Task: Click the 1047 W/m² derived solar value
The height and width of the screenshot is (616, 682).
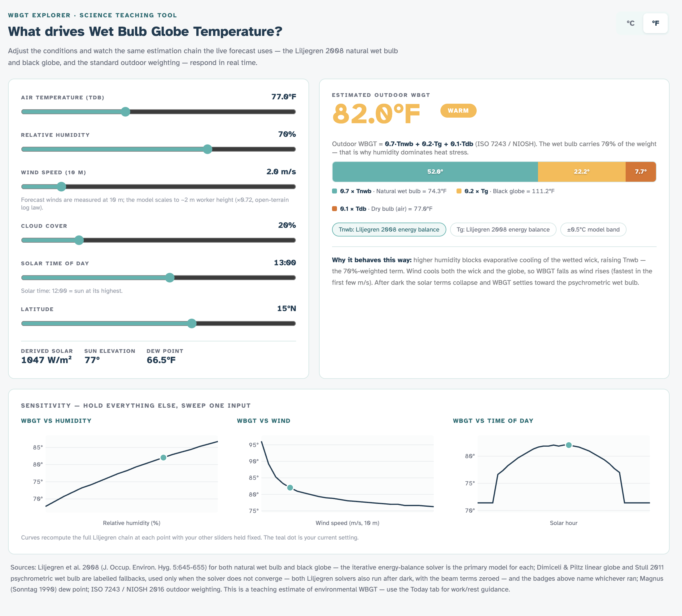Action: tap(46, 360)
